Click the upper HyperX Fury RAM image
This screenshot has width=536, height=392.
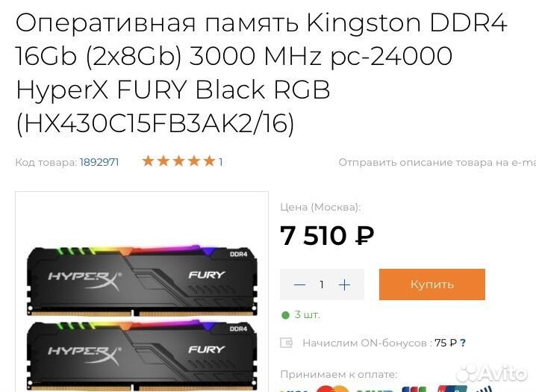142,279
